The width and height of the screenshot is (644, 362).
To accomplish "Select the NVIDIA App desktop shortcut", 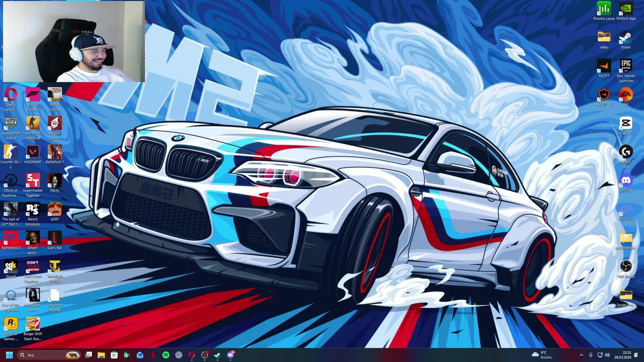I will (x=626, y=11).
